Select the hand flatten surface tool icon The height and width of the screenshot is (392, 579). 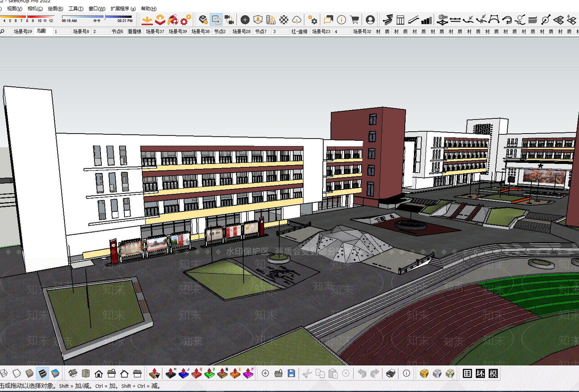tap(442, 20)
